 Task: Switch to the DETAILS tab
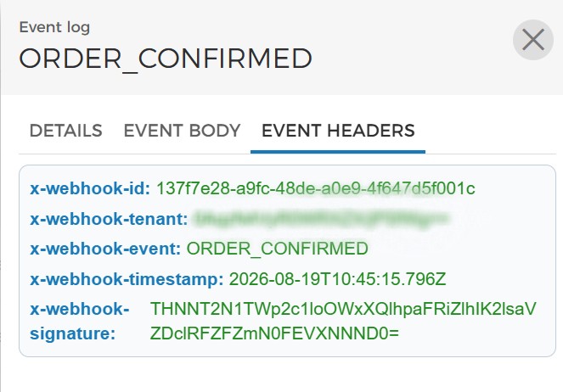pos(65,131)
